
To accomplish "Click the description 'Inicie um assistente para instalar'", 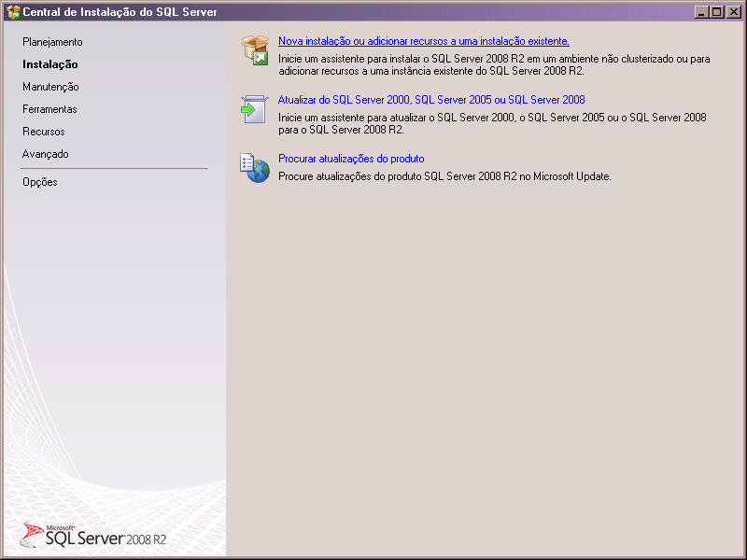I will [494, 64].
